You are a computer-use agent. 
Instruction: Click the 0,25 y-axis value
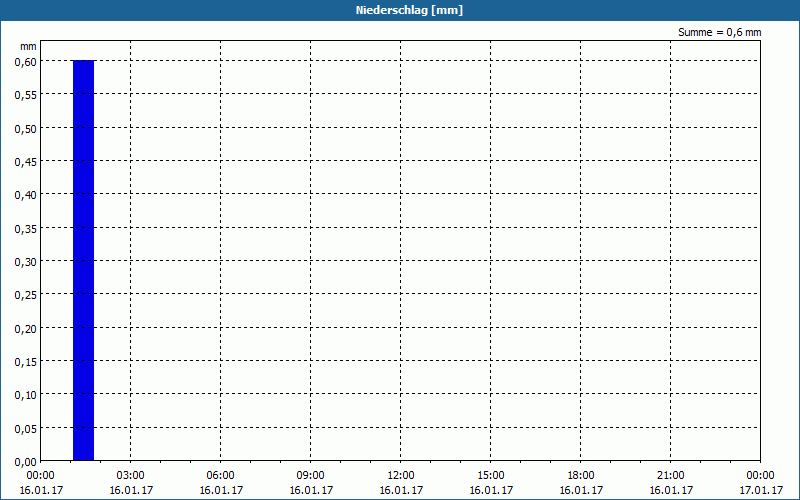click(x=26, y=295)
